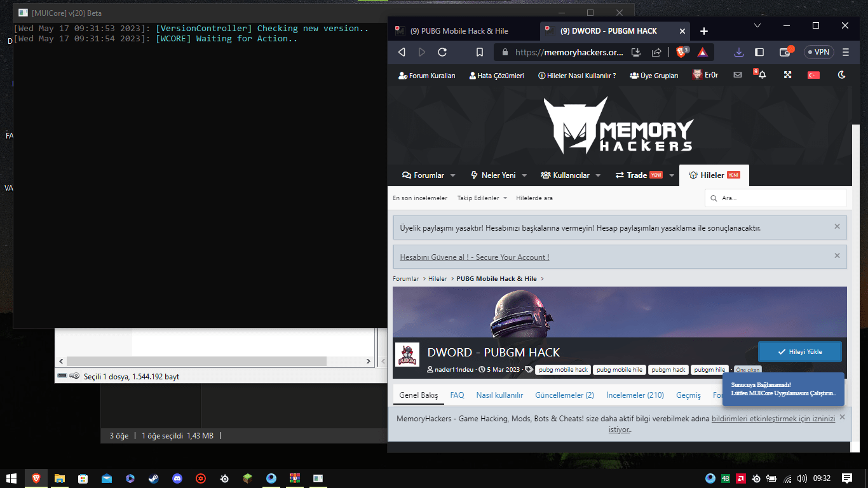
Task: Open Hileler Nasıl Kullanılır ? link
Action: tap(577, 75)
